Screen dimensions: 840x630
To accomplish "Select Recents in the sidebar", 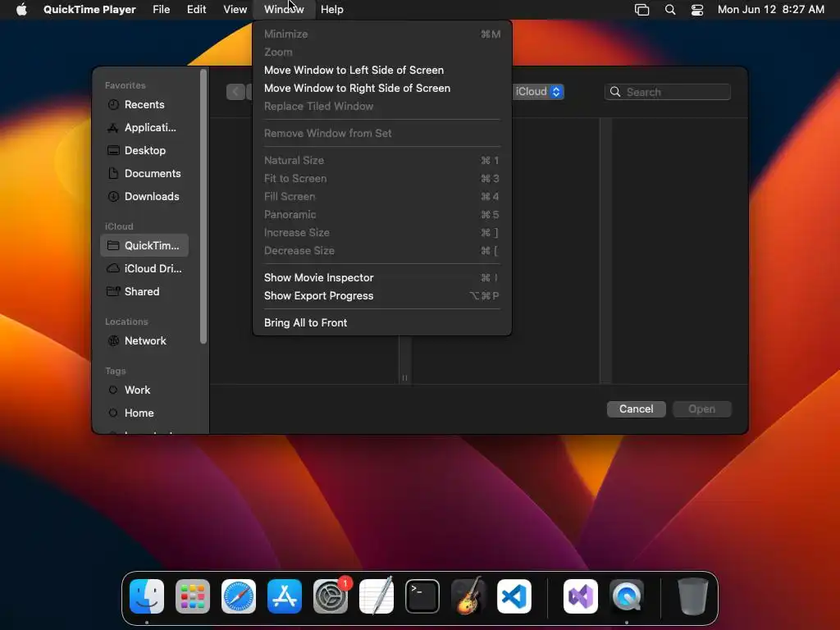I will click(x=144, y=104).
